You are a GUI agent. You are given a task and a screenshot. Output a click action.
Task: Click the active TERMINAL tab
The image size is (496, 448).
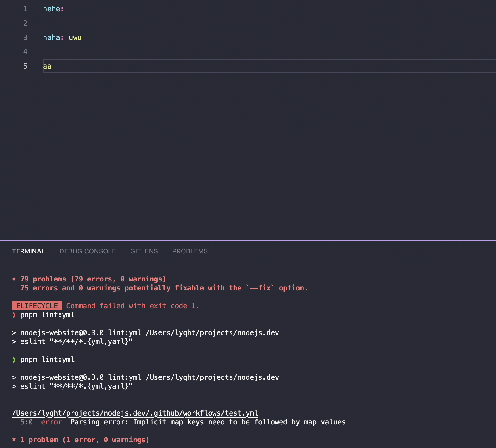point(28,251)
